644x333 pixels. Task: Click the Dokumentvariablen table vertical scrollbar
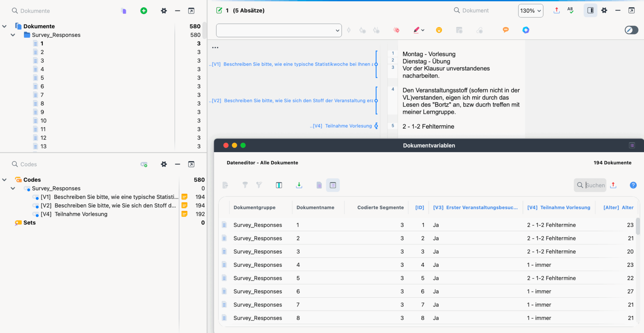638,226
